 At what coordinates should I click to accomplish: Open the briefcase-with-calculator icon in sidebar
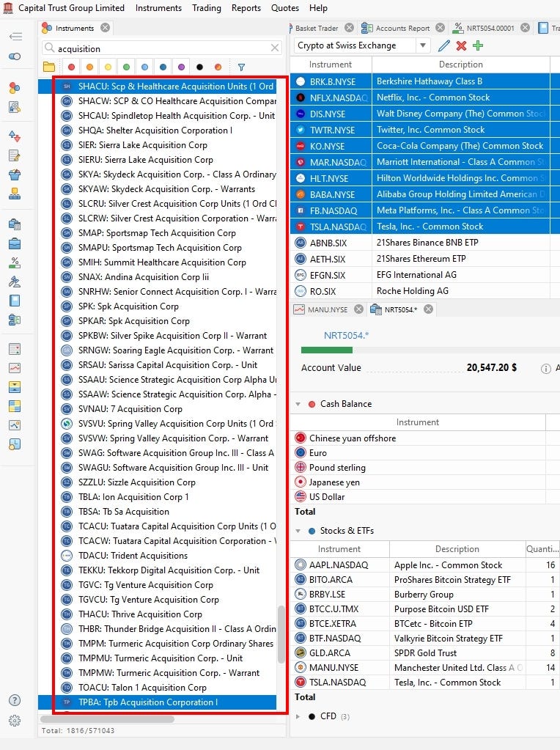pyautogui.click(x=15, y=224)
